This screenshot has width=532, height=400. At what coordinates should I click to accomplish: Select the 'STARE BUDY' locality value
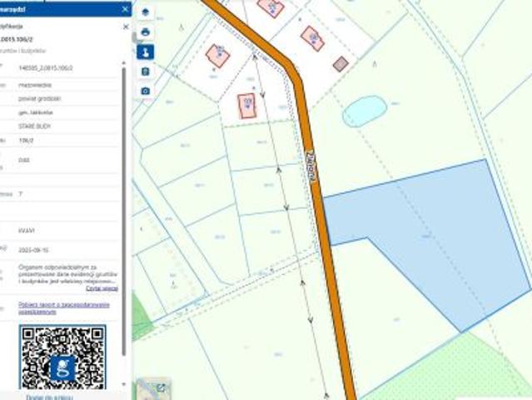[34, 127]
